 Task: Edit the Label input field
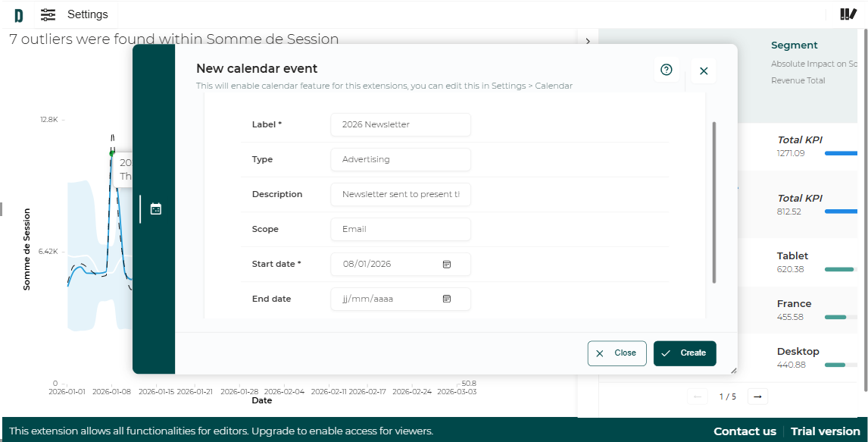[401, 124]
